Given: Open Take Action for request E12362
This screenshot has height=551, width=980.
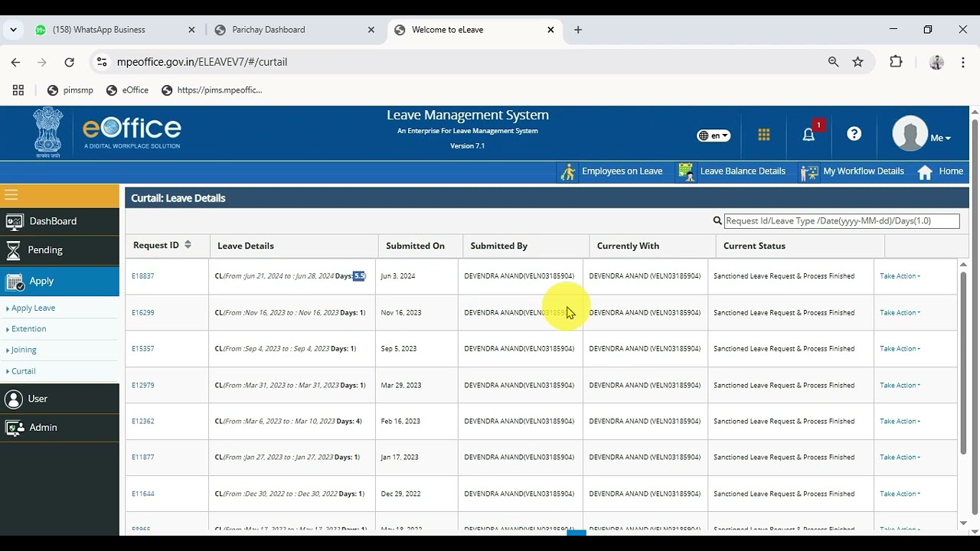Looking at the screenshot, I should tap(900, 421).
